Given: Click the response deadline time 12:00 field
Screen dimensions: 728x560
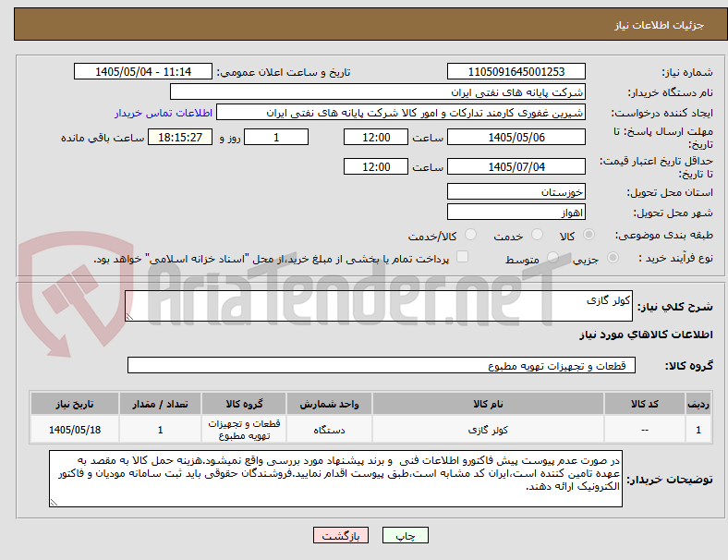Looking at the screenshot, I should (376, 138).
